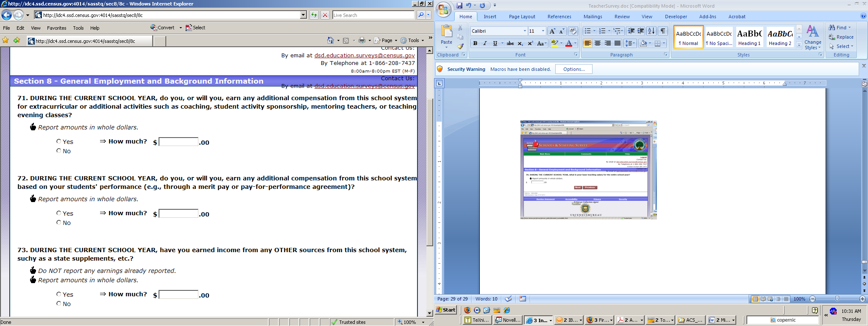
Task: Click the Word Office Button orb
Action: pyautogui.click(x=443, y=10)
